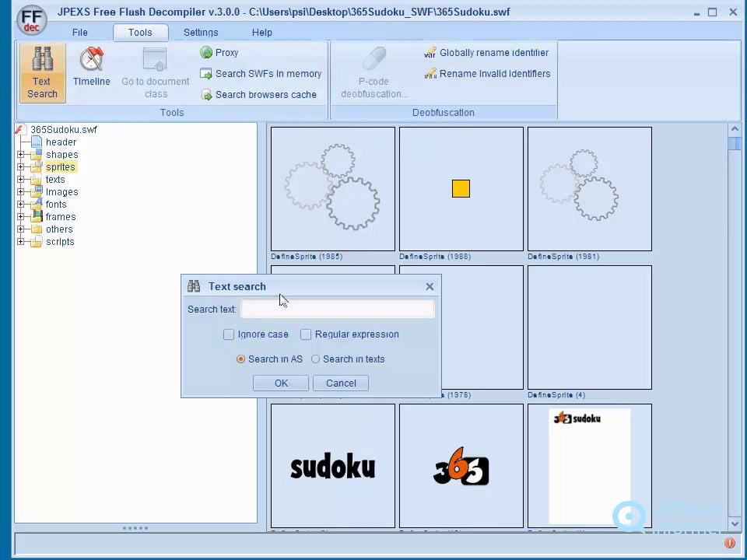Open the File ribbon tab

tap(80, 33)
